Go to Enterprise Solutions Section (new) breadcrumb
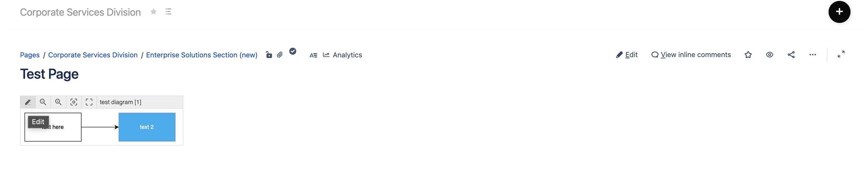 [x=201, y=55]
